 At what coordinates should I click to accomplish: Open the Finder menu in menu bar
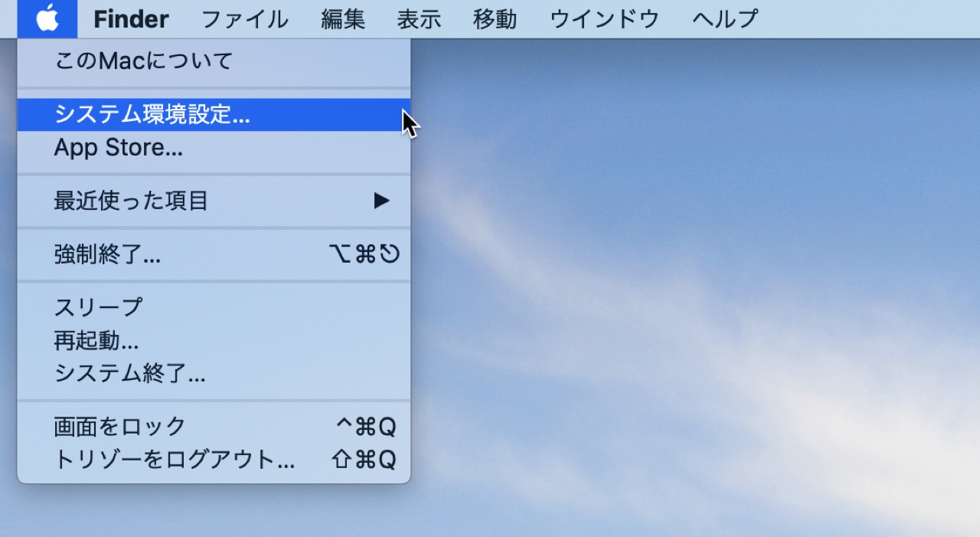[x=131, y=19]
